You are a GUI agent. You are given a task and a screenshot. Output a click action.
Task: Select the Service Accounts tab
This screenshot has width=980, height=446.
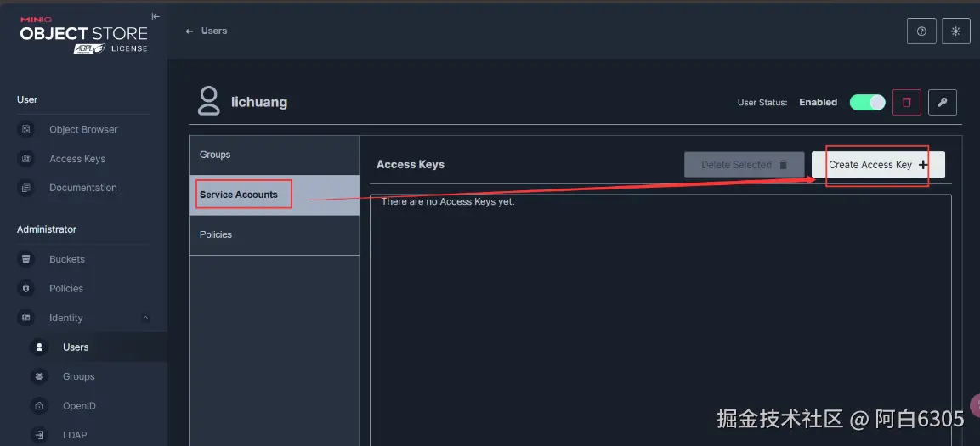(275, 195)
